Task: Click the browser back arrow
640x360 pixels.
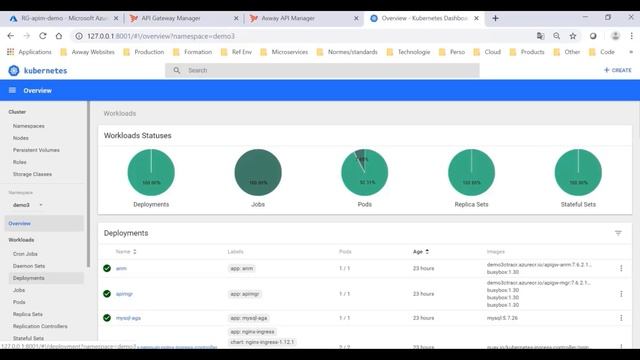Action: (x=11, y=36)
